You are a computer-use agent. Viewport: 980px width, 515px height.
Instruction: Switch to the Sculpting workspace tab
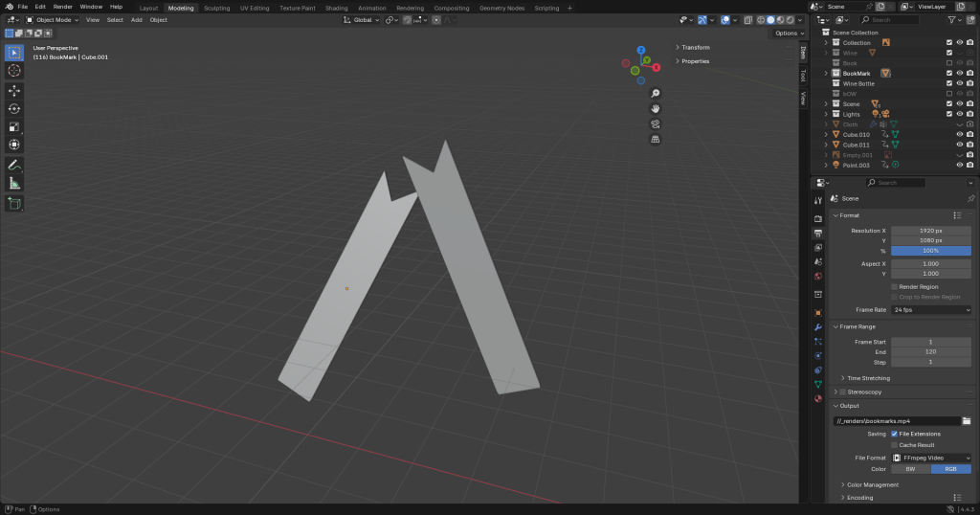pos(217,8)
